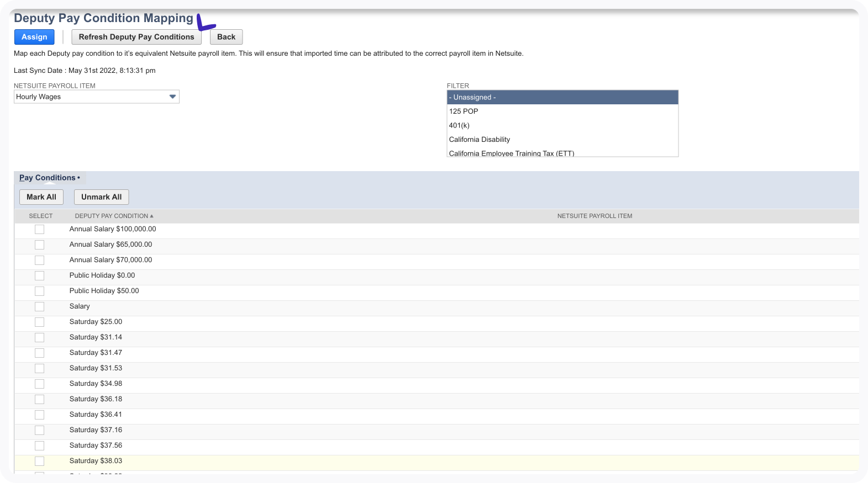Viewport: 868px width, 483px height.
Task: Check the Saturday $31.47 box
Action: (x=39, y=353)
